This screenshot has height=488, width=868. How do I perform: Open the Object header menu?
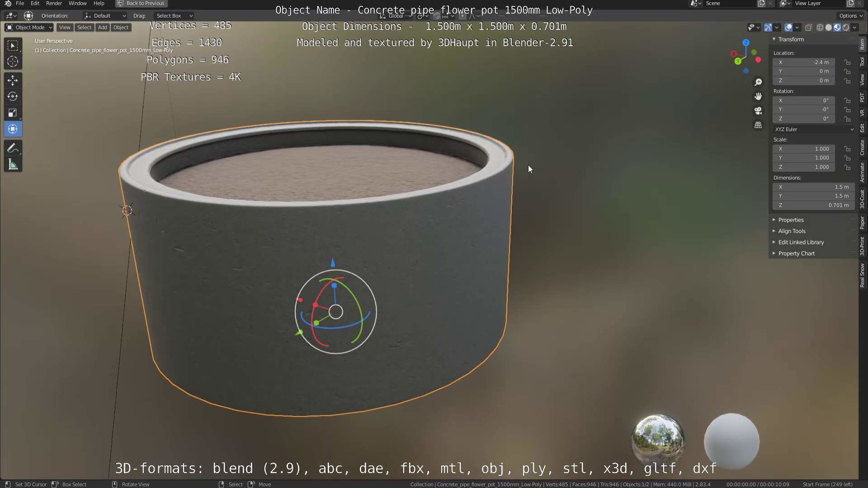pyautogui.click(x=121, y=28)
